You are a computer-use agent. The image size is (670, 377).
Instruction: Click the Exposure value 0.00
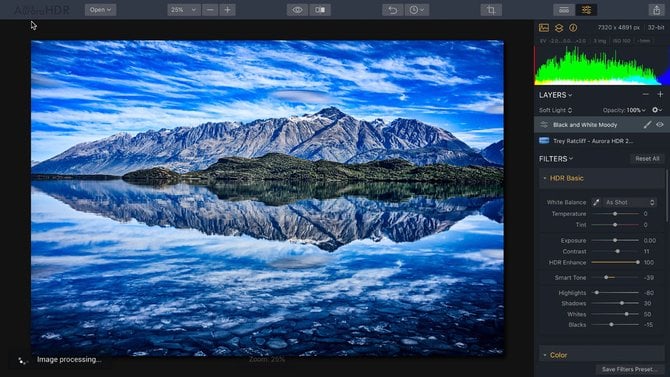[x=649, y=241]
